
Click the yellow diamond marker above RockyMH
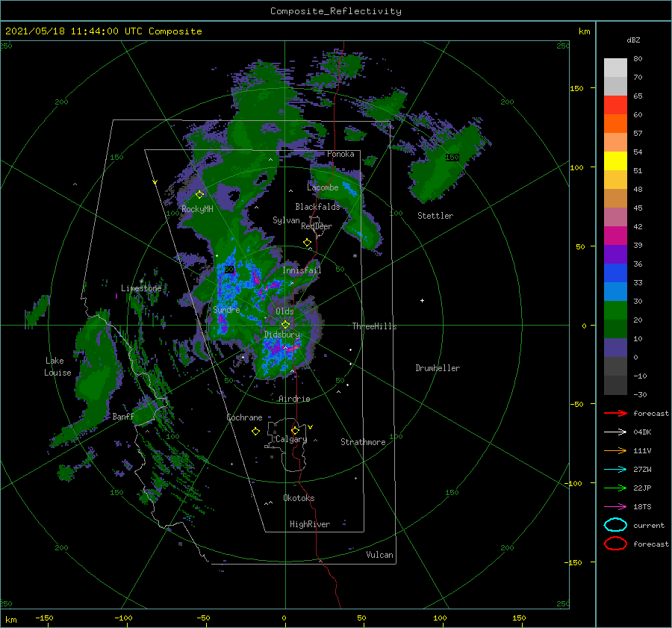(199, 195)
